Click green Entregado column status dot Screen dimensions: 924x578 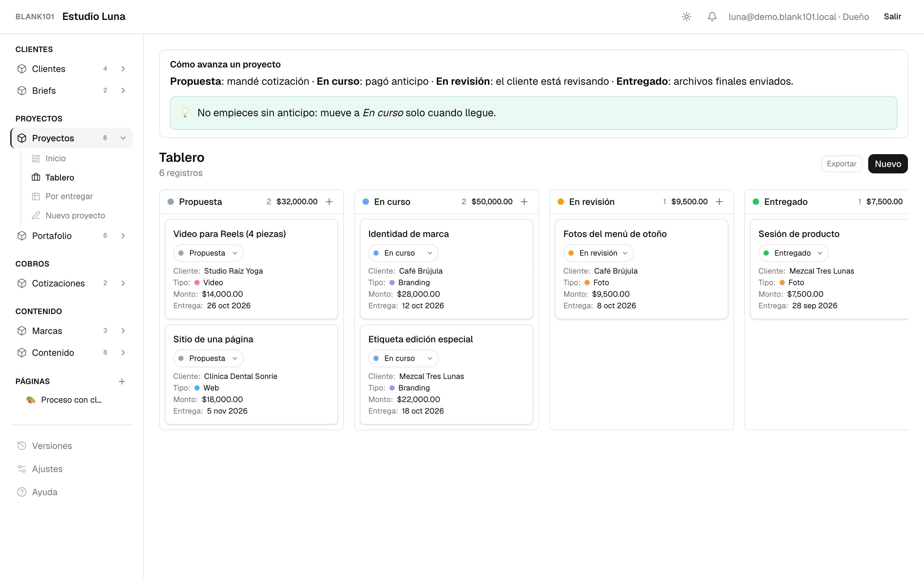click(x=756, y=202)
